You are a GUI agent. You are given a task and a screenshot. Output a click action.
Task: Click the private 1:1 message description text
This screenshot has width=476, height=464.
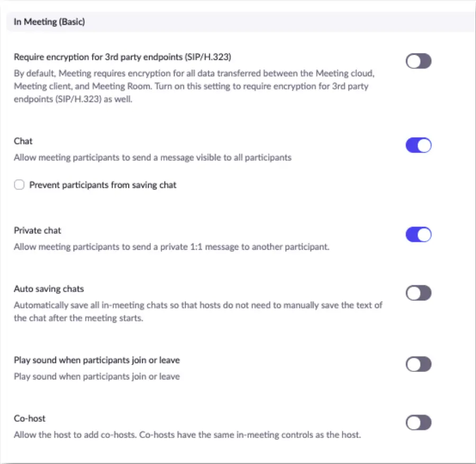pyautogui.click(x=171, y=247)
